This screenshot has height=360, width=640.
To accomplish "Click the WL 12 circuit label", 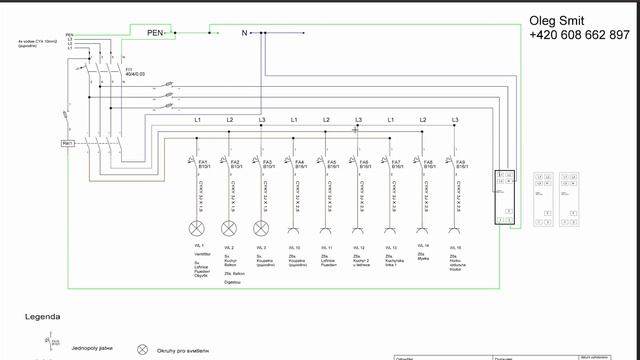I will pos(359,248).
